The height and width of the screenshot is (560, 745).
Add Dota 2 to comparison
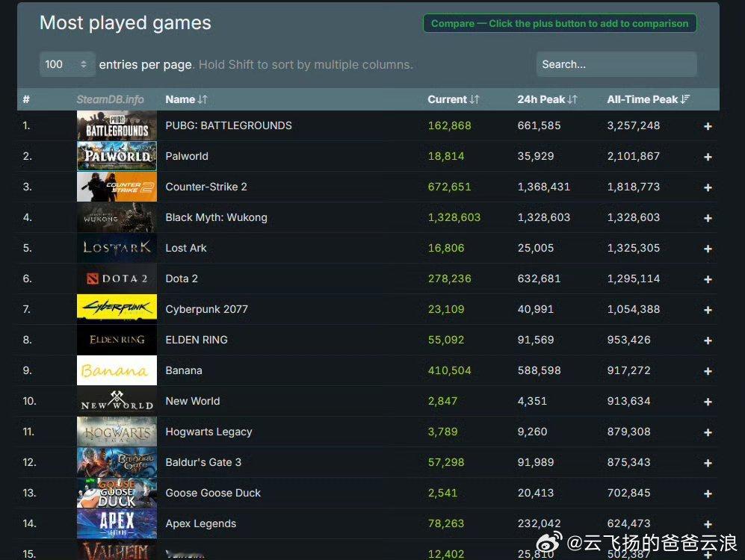pyautogui.click(x=708, y=279)
